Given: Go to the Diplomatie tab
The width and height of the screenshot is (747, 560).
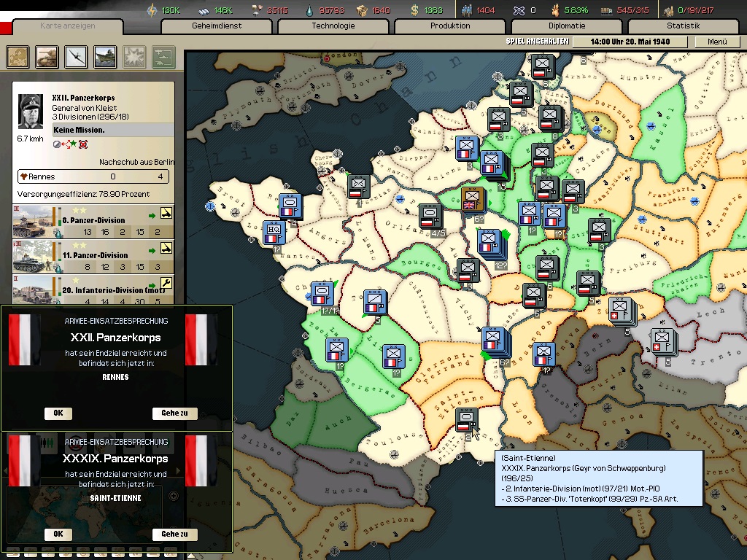Looking at the screenshot, I should [x=566, y=26].
